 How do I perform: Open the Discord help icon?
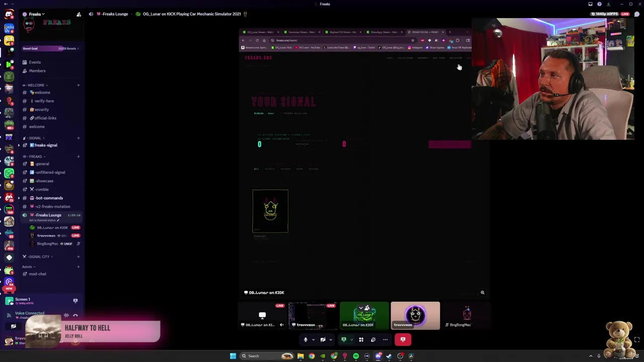point(599,4)
